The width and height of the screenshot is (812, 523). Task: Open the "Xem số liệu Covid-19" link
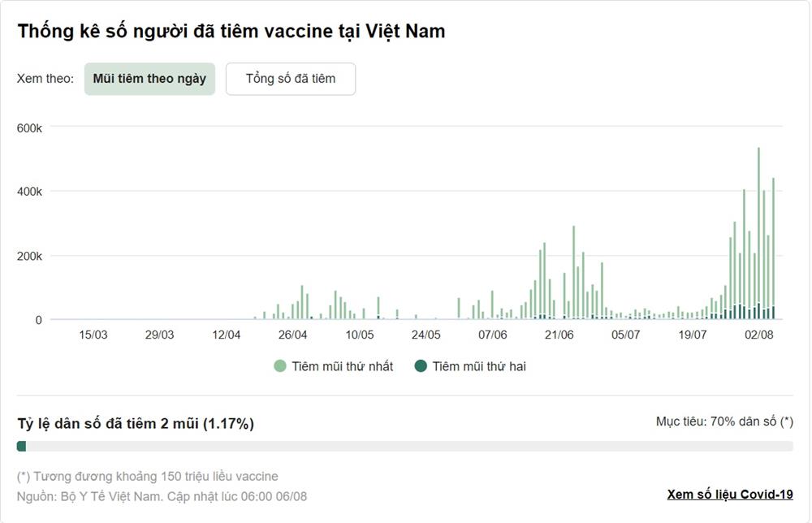[x=730, y=495]
